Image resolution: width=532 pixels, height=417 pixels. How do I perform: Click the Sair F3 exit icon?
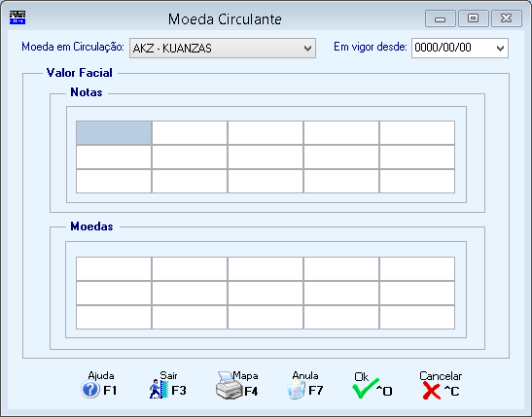pos(159,389)
